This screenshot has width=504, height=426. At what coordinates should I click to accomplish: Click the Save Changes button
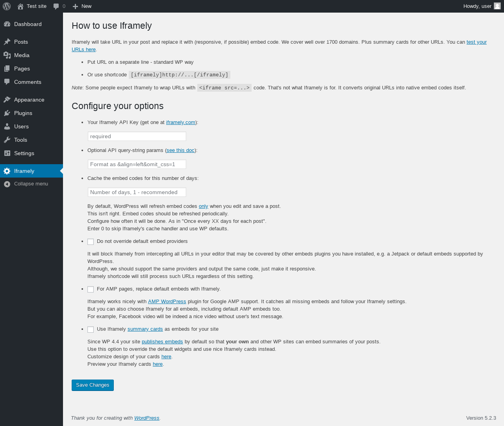[93, 385]
